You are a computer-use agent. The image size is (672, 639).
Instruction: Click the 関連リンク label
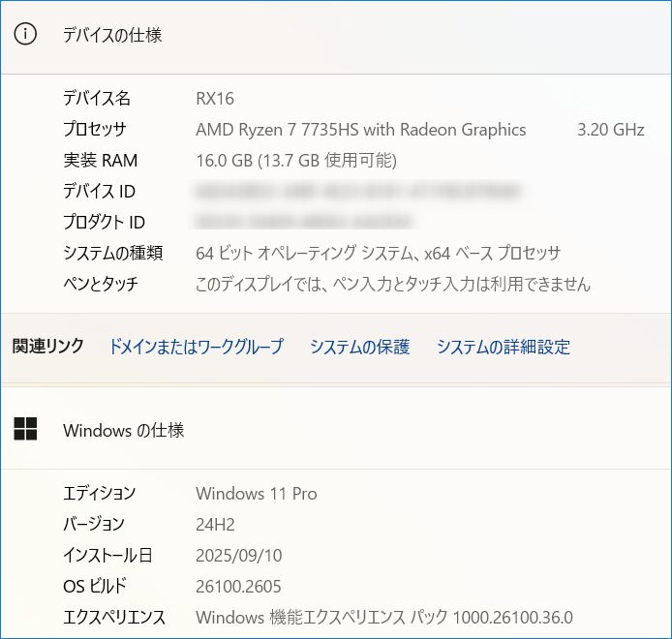pyautogui.click(x=47, y=347)
